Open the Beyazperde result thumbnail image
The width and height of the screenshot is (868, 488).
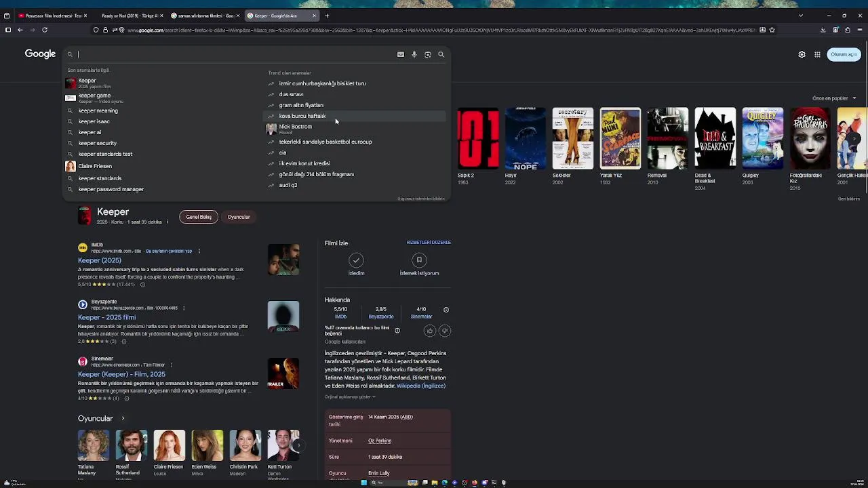[x=283, y=317]
